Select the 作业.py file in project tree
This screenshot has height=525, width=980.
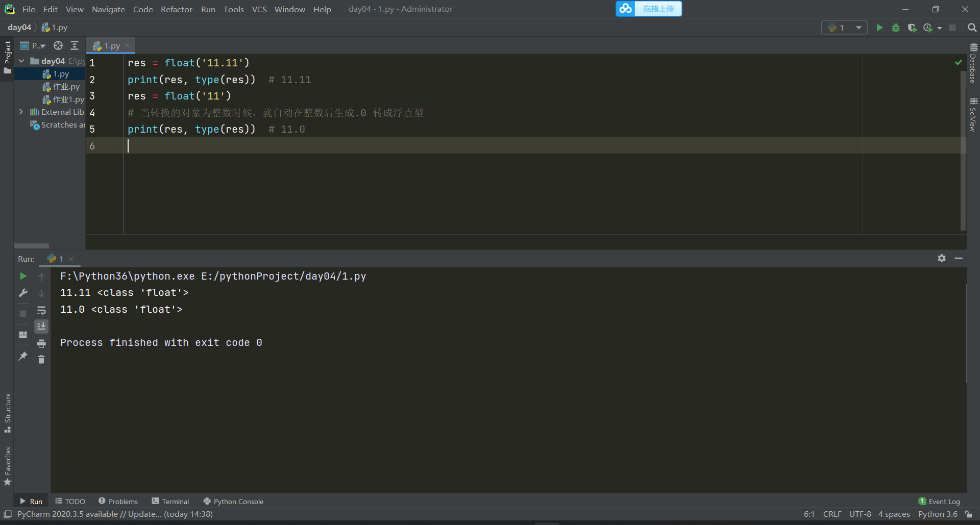[x=66, y=87]
